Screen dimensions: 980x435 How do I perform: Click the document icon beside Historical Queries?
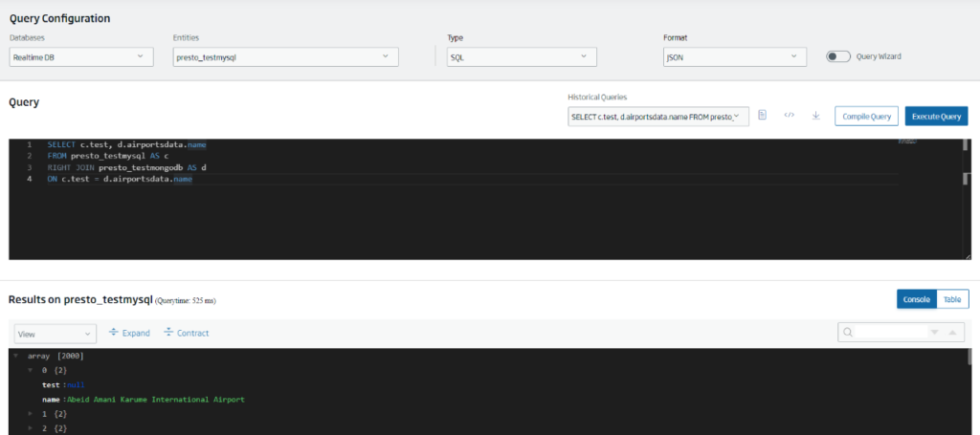762,116
